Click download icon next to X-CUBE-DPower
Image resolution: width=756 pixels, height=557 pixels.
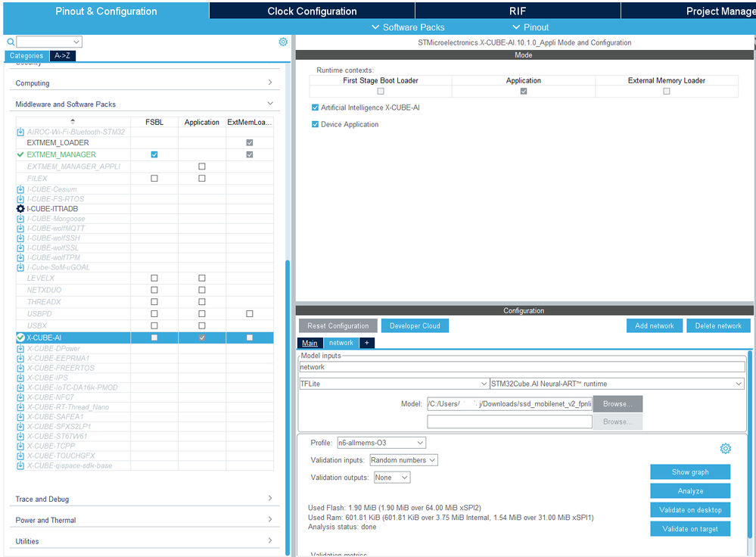20,348
